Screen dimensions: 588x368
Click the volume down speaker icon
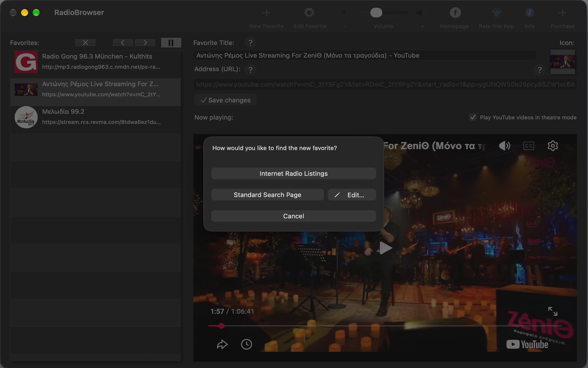point(345,13)
